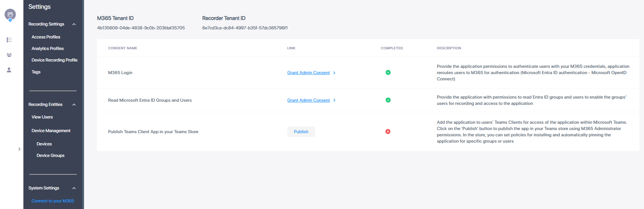Open the list view icon in left rail

[9, 40]
